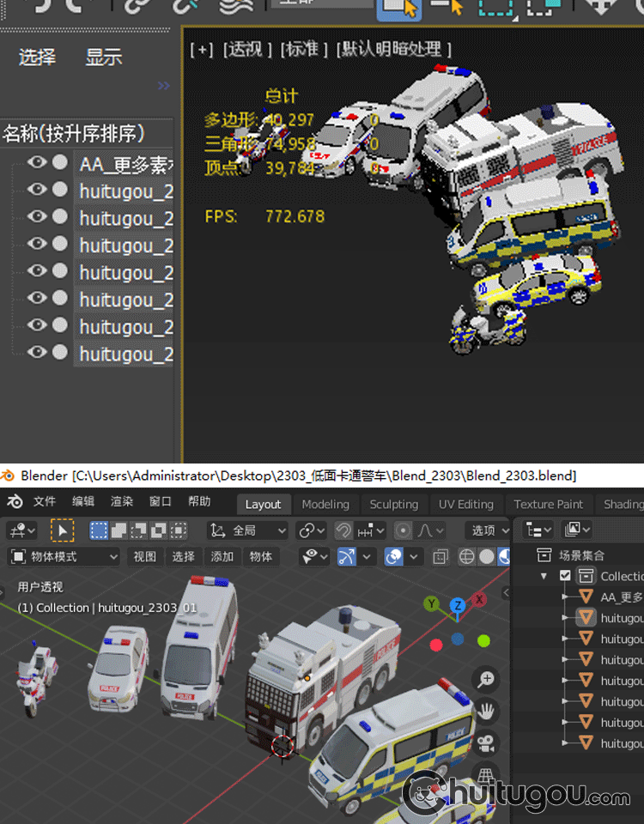
Task: Open the 物体模式 mode dropdown
Action: coord(64,556)
